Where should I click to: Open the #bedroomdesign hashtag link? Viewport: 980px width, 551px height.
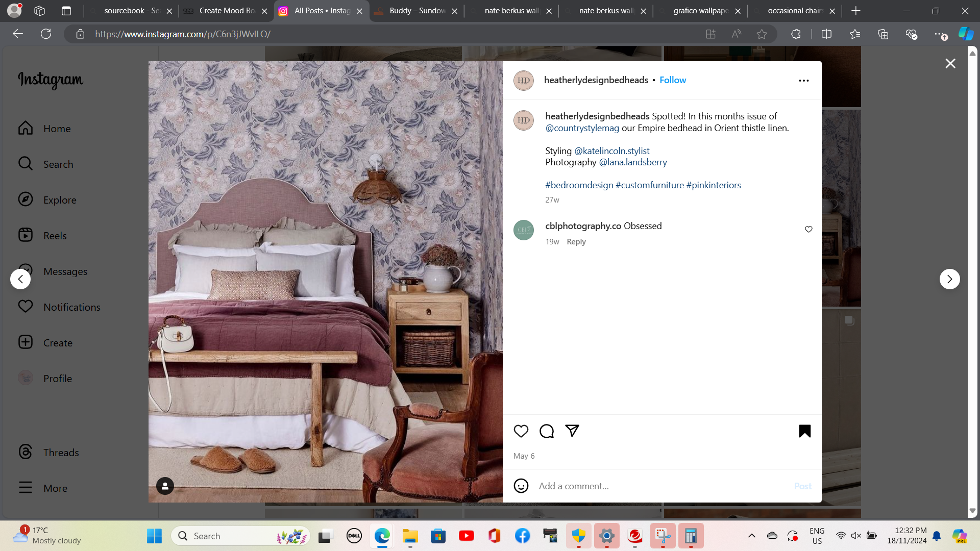pos(579,185)
